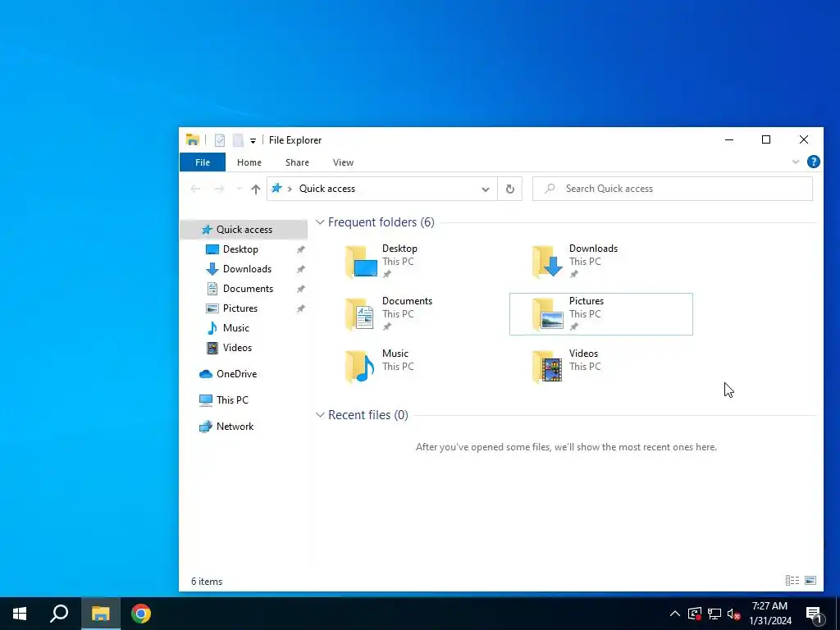
Task: Refresh the Quick access view
Action: [510, 189]
